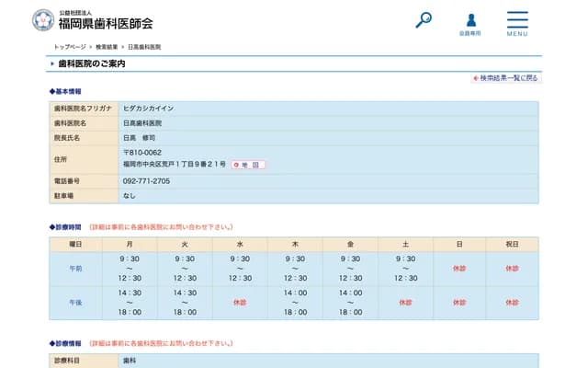Click the 火 column header
Viewport: 588px width, 368px height.
pyautogui.click(x=185, y=245)
